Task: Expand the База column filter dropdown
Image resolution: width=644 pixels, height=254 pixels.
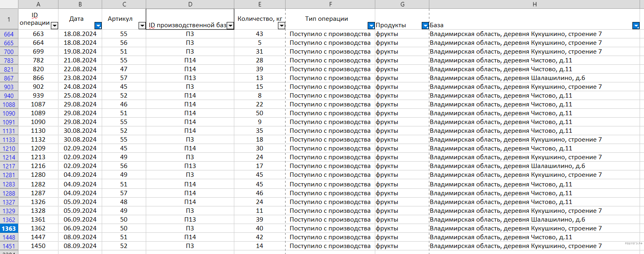Action: [x=636, y=26]
